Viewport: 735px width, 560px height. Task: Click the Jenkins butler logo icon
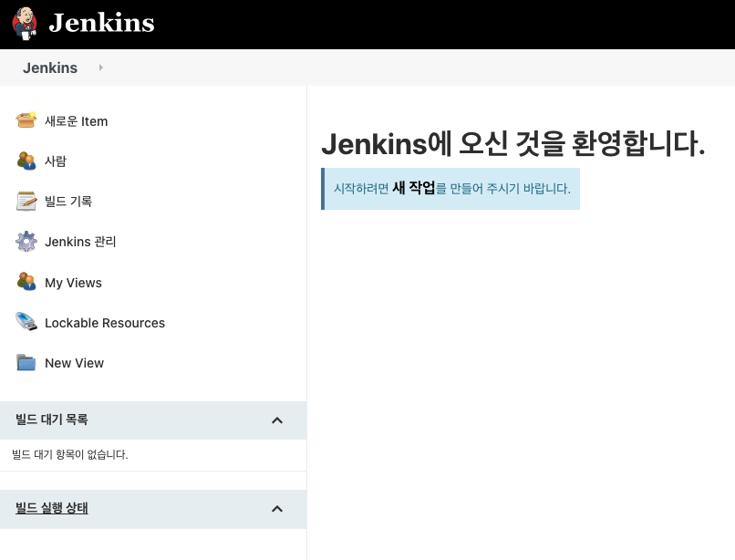point(26,24)
